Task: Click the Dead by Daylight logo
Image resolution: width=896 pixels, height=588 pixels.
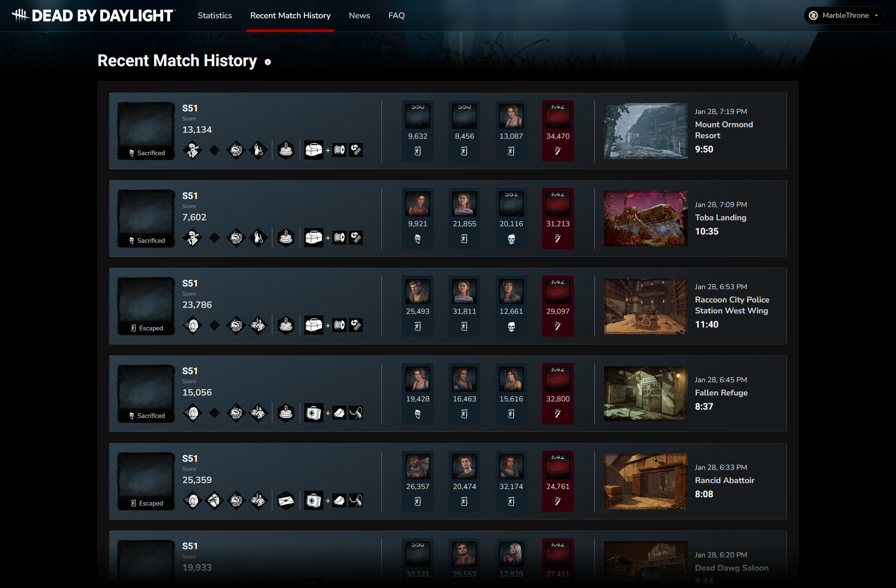Action: tap(93, 16)
